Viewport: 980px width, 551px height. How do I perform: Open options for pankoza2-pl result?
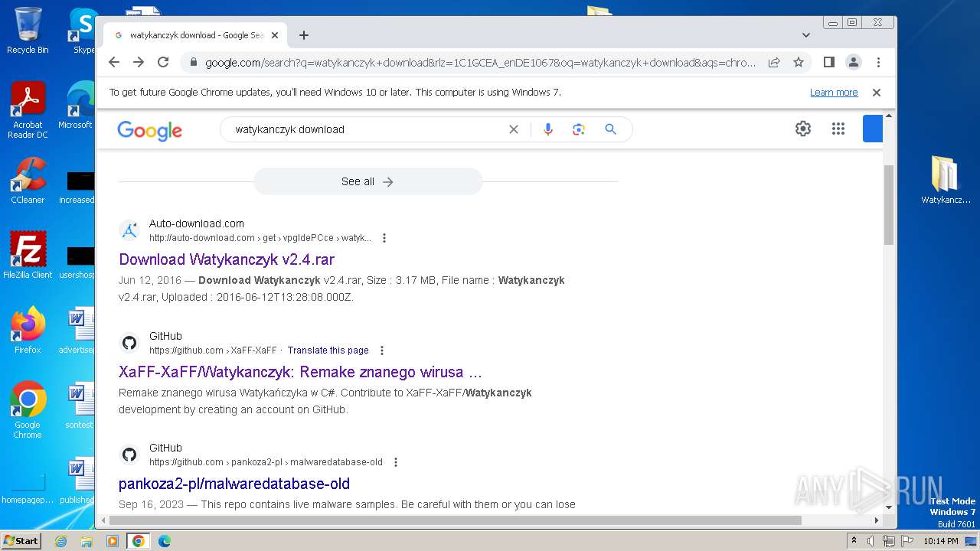(396, 462)
